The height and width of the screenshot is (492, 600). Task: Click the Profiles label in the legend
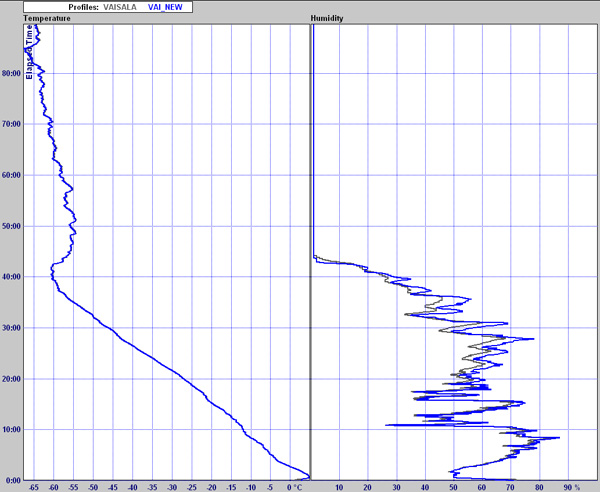pos(84,6)
